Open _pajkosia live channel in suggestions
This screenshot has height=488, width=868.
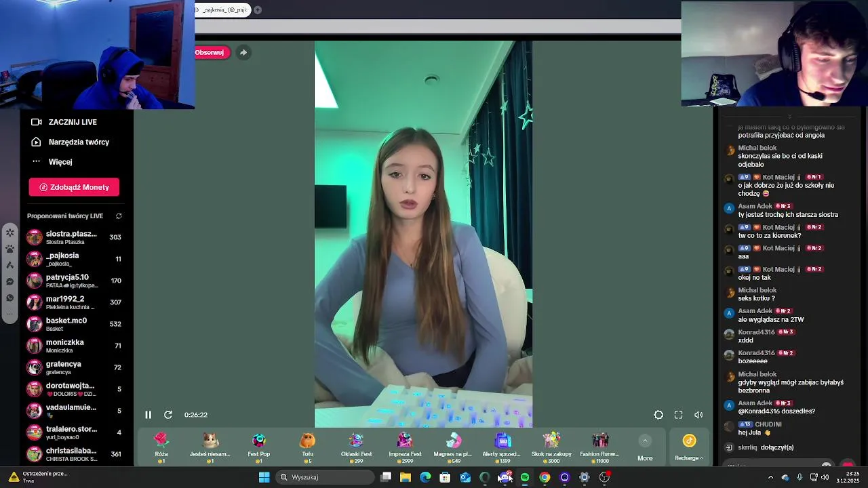74,259
